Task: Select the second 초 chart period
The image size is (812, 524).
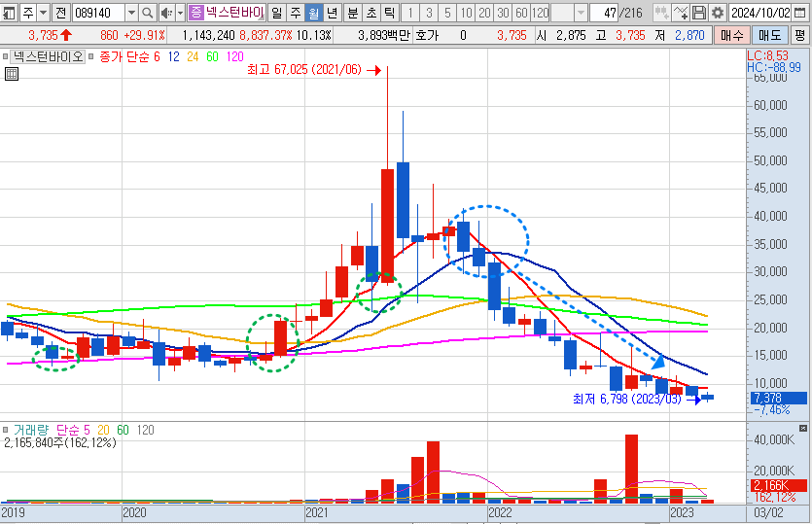Action: point(371,13)
